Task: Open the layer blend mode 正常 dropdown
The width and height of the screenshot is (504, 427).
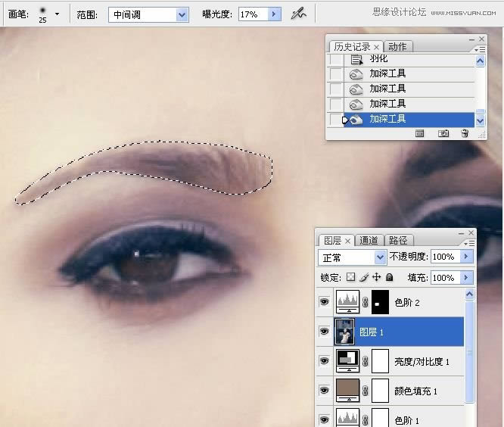Action: tap(380, 257)
